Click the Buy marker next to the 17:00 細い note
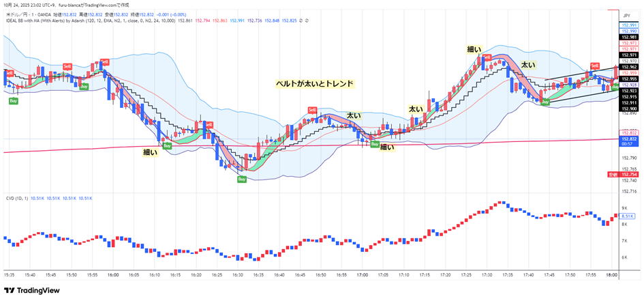 (x=375, y=144)
